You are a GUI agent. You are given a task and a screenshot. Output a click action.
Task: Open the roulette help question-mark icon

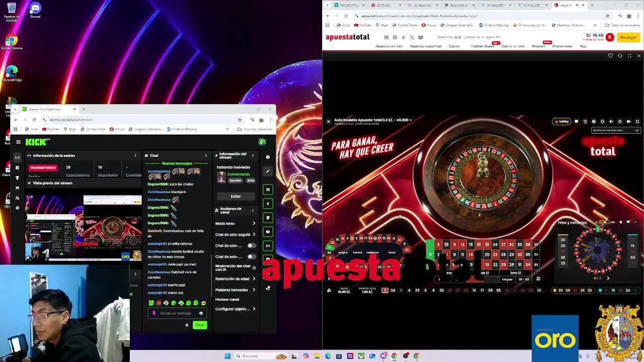tap(594, 121)
